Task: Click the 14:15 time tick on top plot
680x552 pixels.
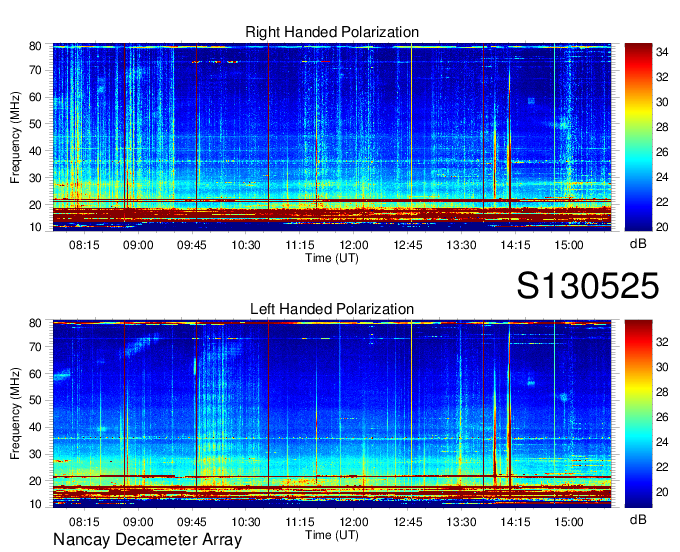Action: 515,245
